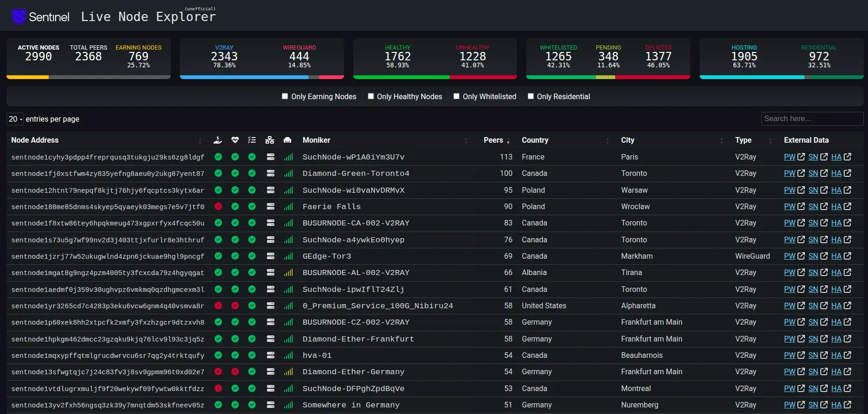The height and width of the screenshot is (414, 868).
Task: Click the Active Nodes count 2990
Action: pyautogui.click(x=38, y=57)
